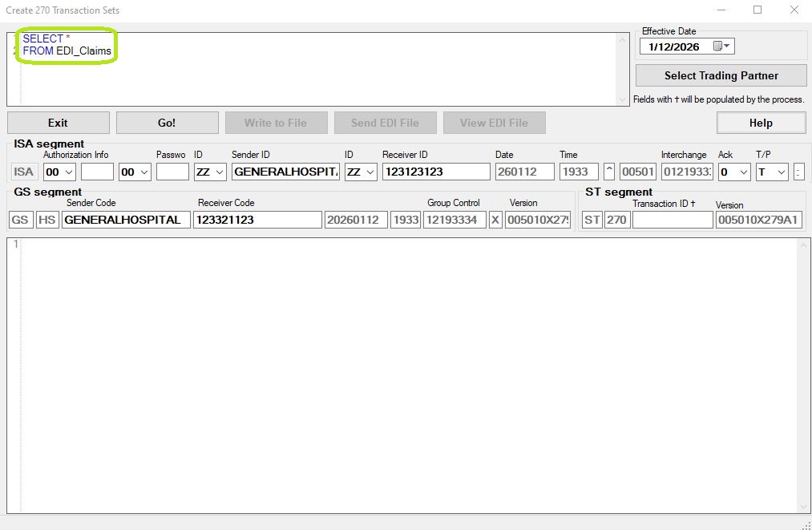This screenshot has height=530, width=812.
Task: Open the Help button
Action: 761,123
